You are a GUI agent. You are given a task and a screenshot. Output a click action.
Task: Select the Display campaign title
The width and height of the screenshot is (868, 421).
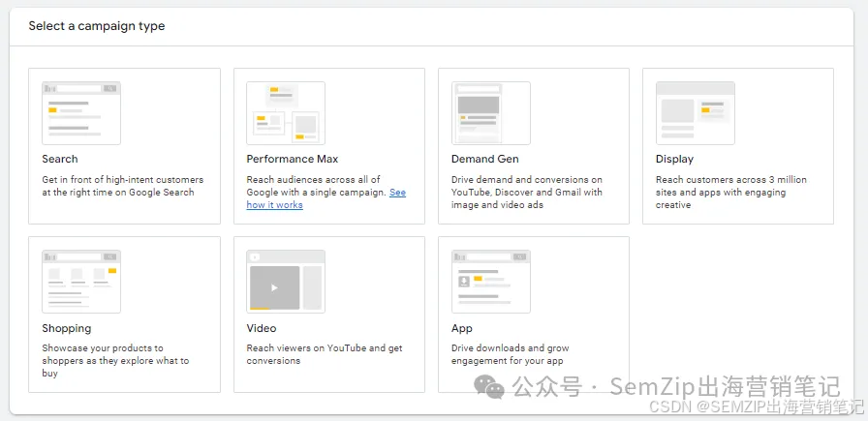[x=674, y=159]
